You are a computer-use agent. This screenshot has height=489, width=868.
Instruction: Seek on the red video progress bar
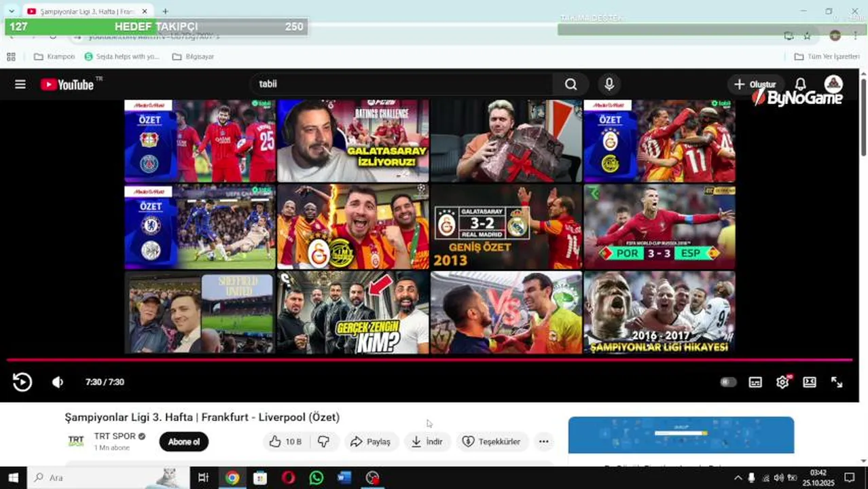(429, 360)
